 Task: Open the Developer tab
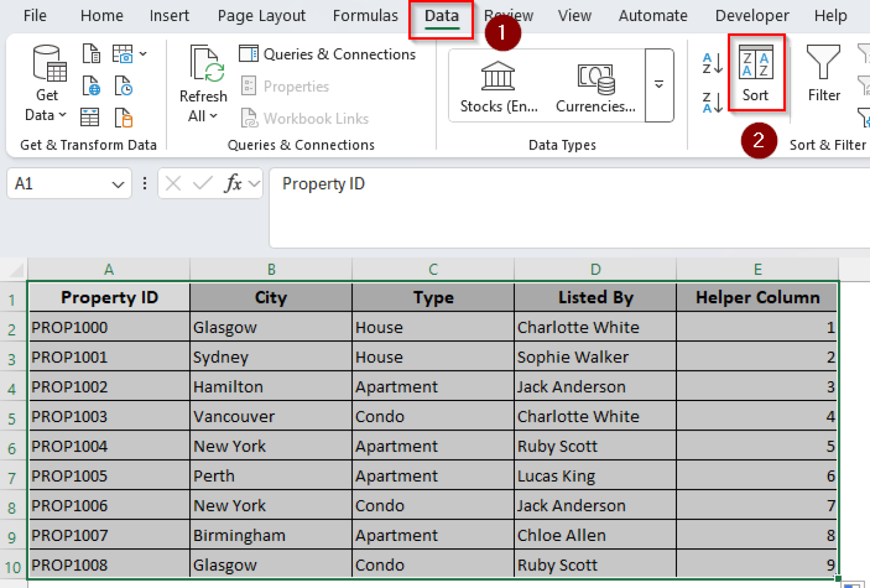click(x=752, y=16)
